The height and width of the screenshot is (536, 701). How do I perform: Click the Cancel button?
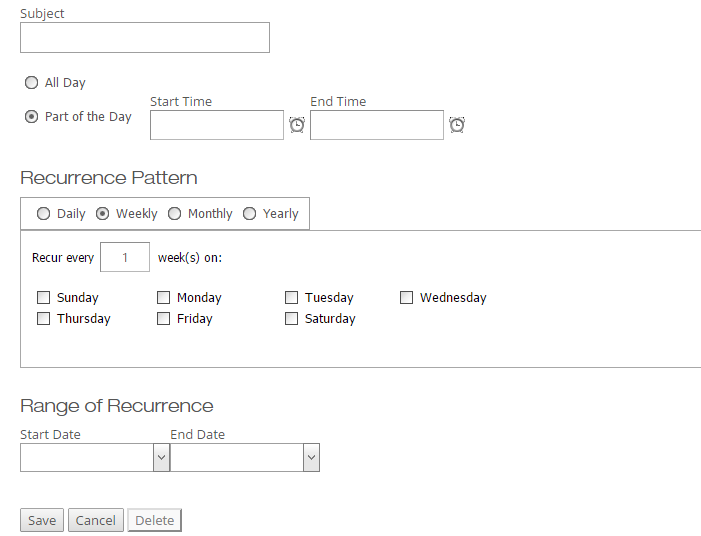coord(96,520)
